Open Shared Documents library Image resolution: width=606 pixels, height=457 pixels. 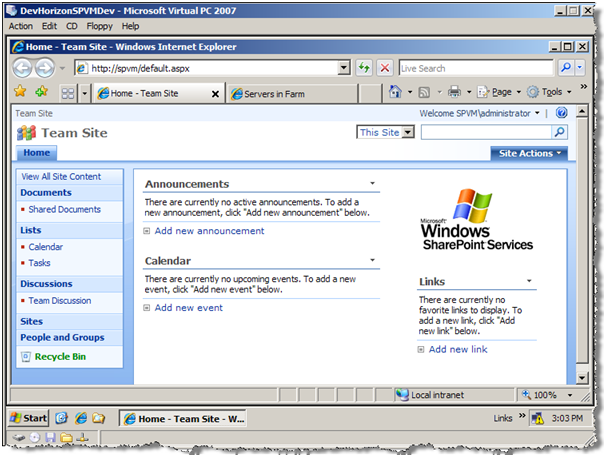(x=65, y=209)
